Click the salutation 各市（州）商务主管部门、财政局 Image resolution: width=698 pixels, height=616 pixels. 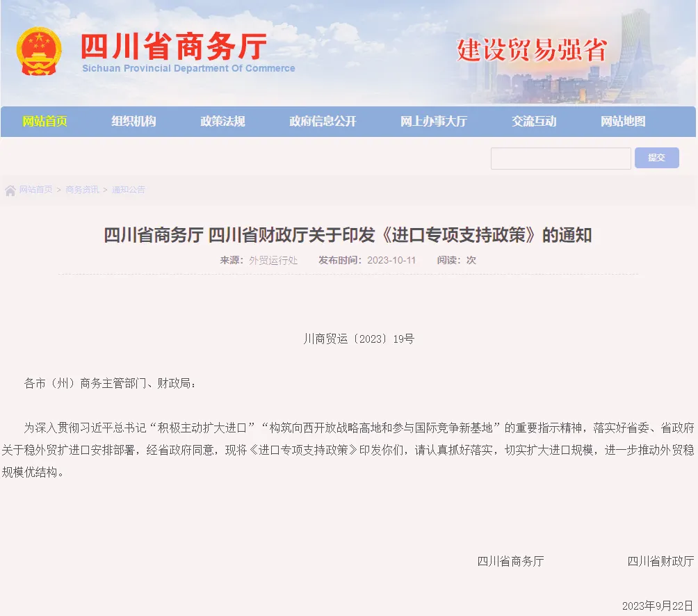tap(110, 383)
